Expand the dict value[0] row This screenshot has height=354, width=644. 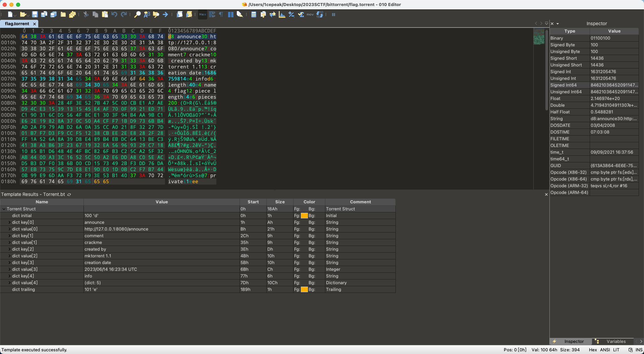tap(9, 229)
